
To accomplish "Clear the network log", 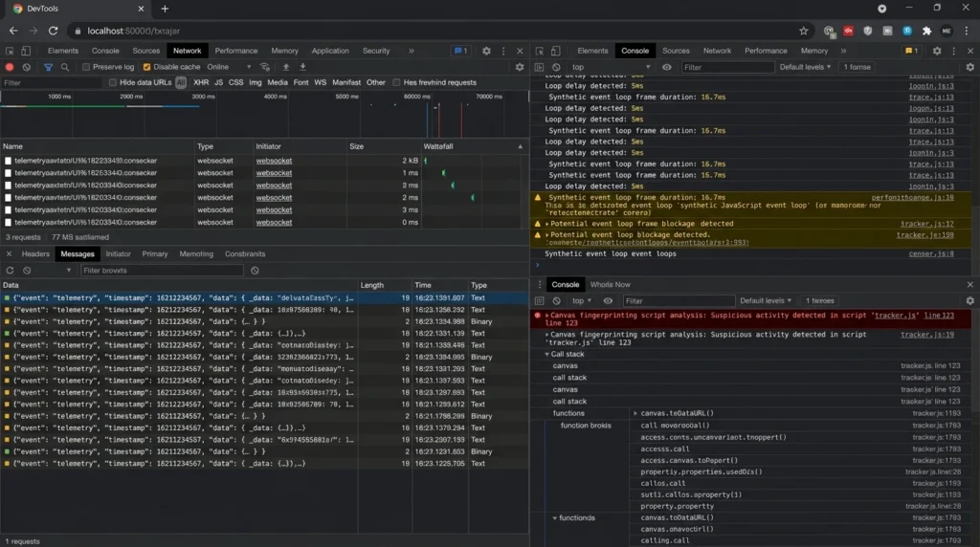I will point(26,67).
